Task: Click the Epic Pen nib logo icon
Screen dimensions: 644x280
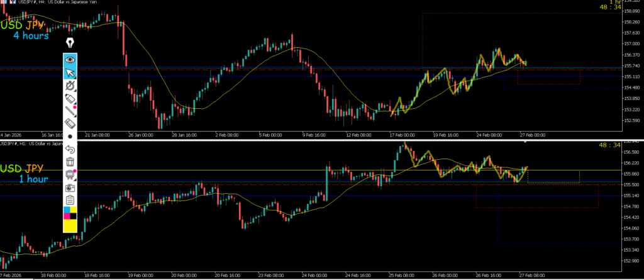Action: tap(70, 43)
